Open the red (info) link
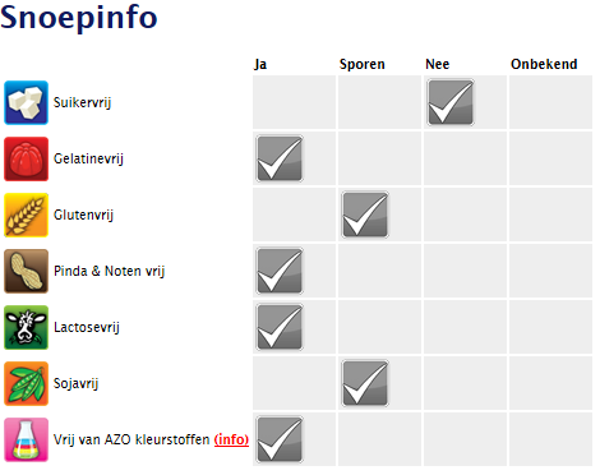600x475 pixels. 232,439
